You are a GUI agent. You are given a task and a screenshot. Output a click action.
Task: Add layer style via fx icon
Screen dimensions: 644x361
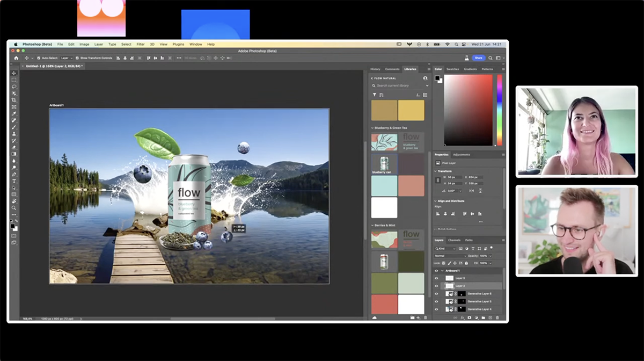tap(462, 317)
